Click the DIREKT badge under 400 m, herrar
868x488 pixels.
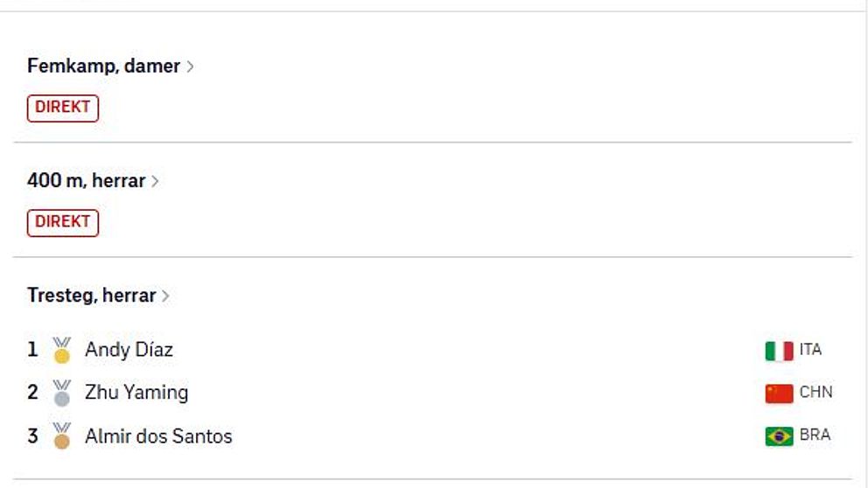pos(62,222)
